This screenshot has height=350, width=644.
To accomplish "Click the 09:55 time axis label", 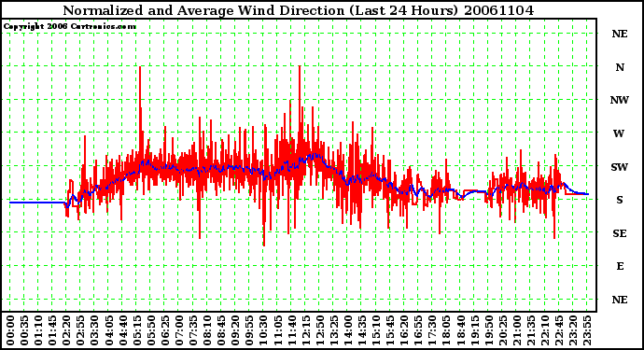I will [x=249, y=330].
